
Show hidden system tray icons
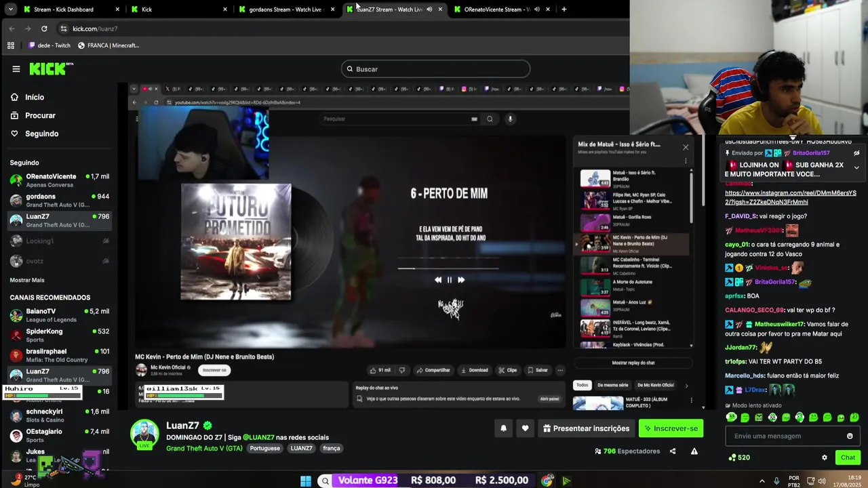click(762, 481)
